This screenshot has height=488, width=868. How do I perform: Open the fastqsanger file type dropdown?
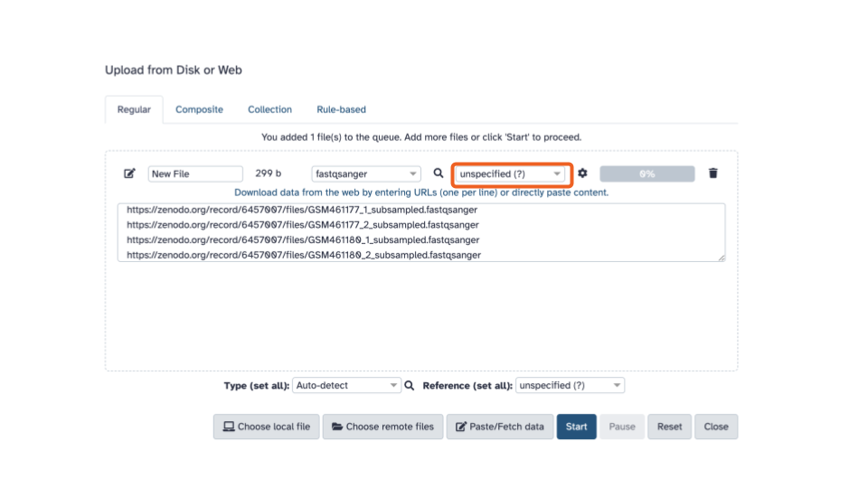coord(365,174)
